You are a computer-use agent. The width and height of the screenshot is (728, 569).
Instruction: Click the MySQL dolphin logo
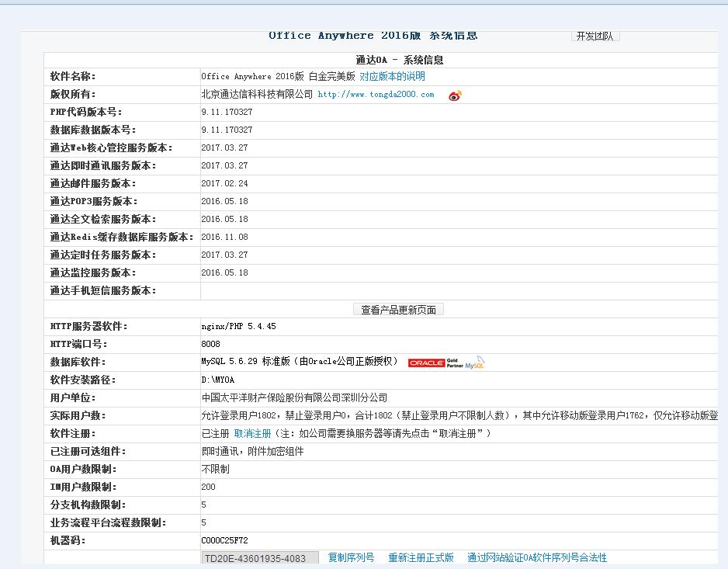point(475,363)
